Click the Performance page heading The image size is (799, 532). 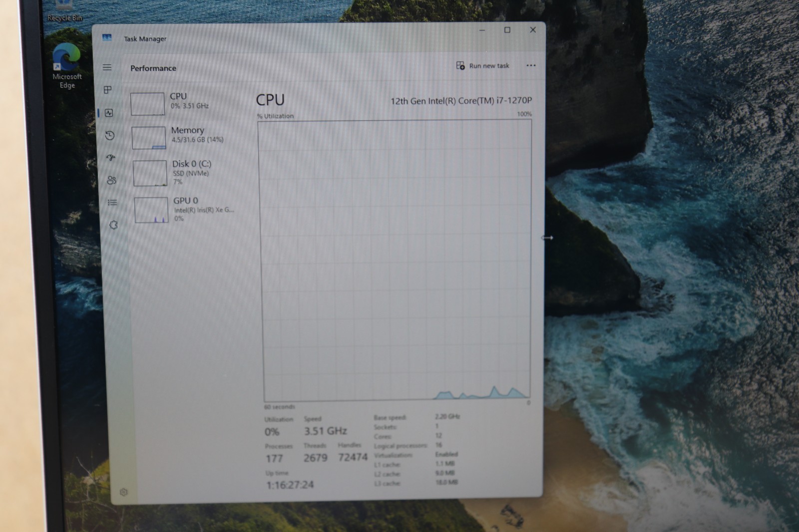(153, 68)
